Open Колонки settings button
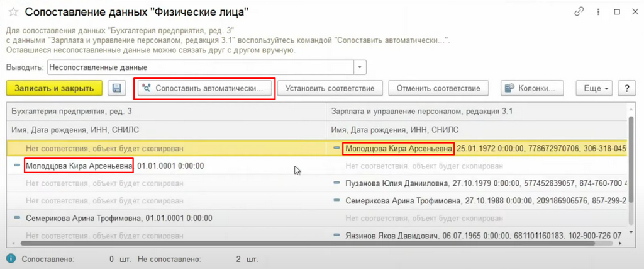The width and height of the screenshot is (644, 269). pyautogui.click(x=532, y=88)
